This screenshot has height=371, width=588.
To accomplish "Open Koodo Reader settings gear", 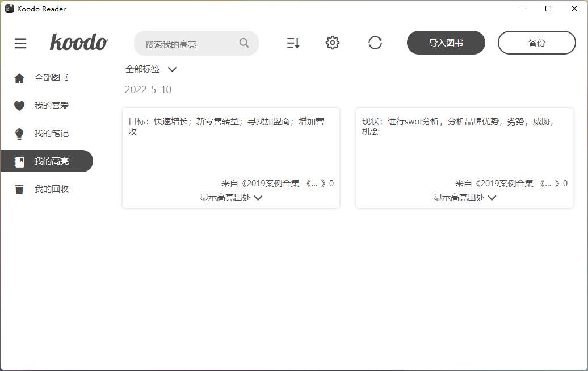I will (x=333, y=43).
